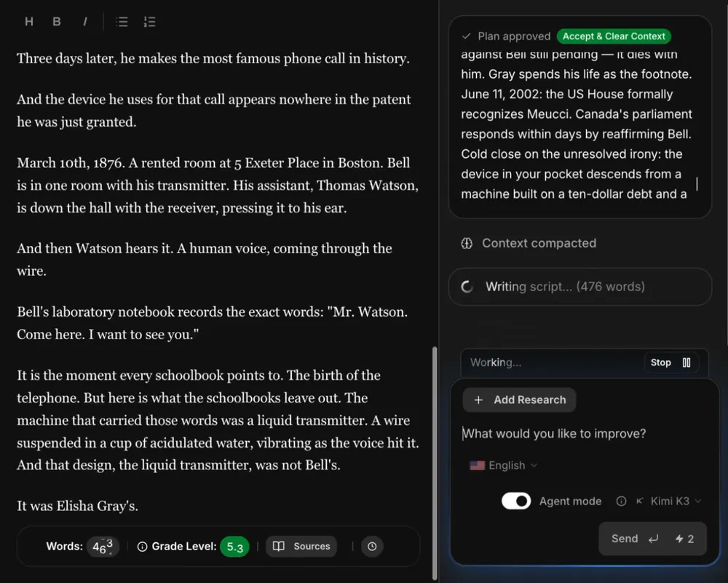Click the editor vertical scrollbar

click(435, 462)
